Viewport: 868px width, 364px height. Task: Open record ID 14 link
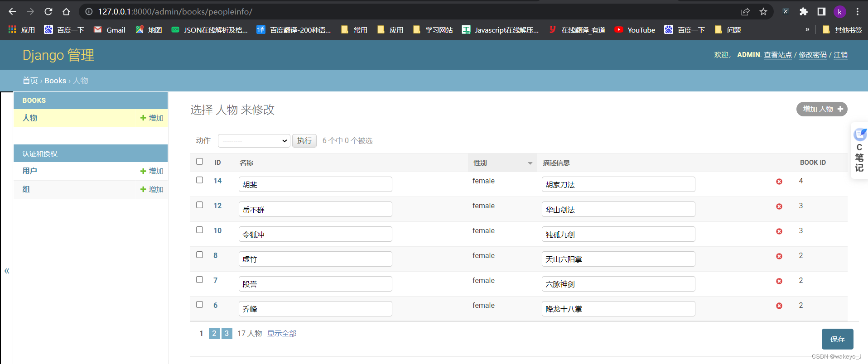217,181
